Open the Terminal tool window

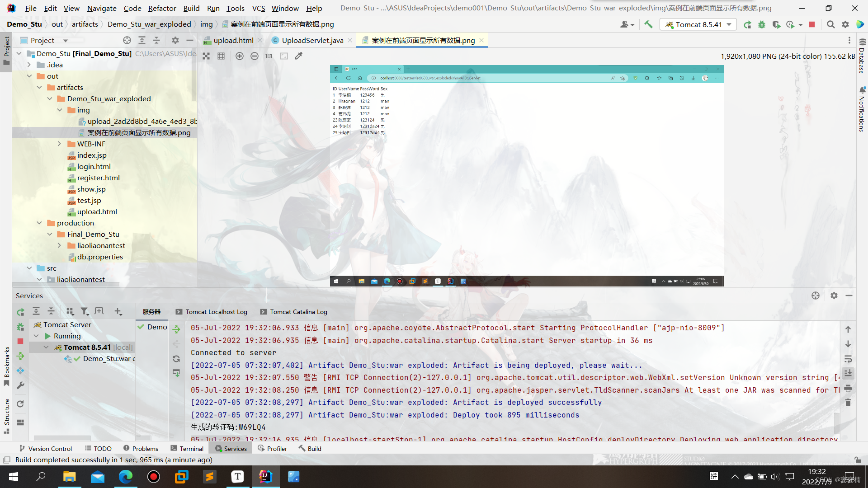187,449
